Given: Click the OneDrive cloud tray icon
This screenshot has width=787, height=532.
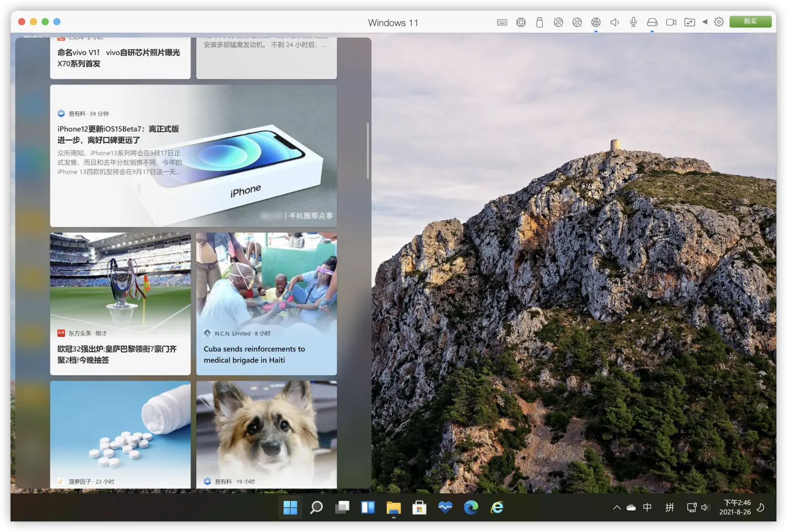Looking at the screenshot, I should point(631,507).
